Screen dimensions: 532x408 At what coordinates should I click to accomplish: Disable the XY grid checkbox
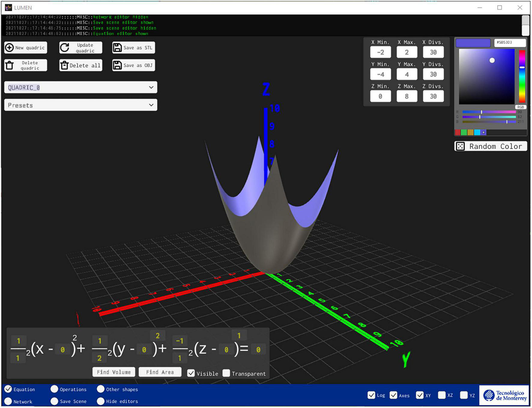421,395
